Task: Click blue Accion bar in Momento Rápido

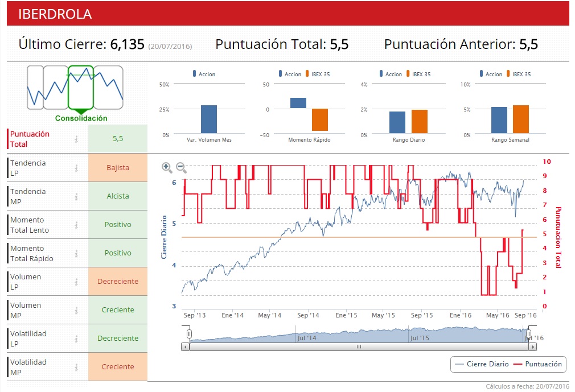Action: (x=298, y=104)
